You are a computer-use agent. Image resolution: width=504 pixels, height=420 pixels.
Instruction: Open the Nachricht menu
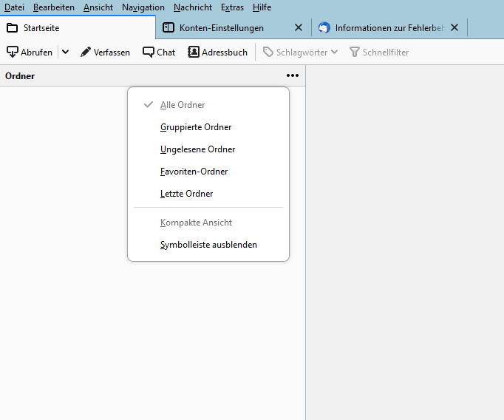(x=192, y=7)
